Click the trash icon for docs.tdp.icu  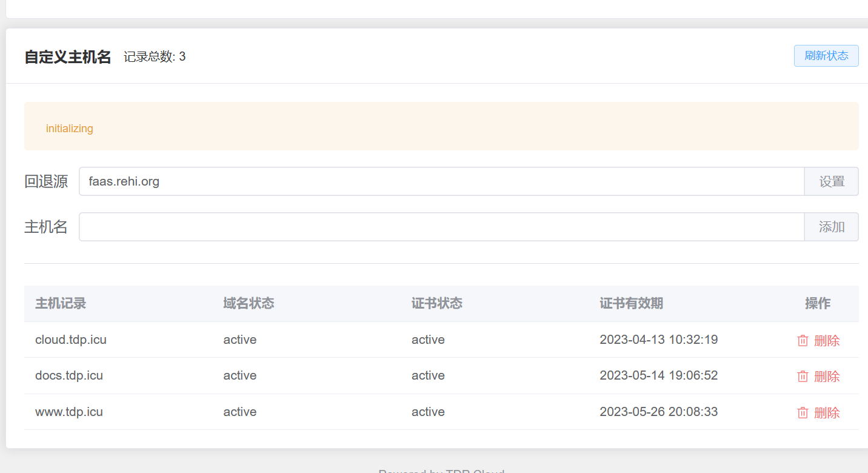802,376
